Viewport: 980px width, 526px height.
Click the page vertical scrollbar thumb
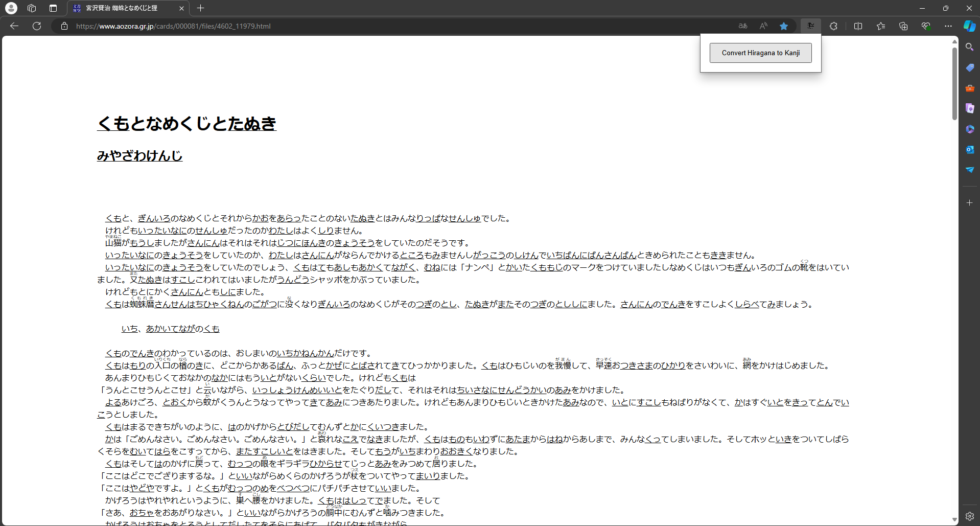pyautogui.click(x=954, y=82)
